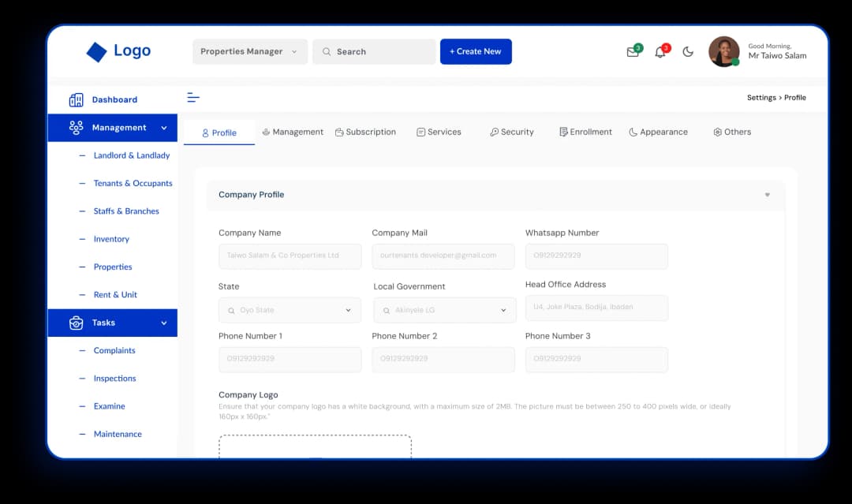852x504 pixels.
Task: Click the Create New button
Action: click(x=476, y=52)
